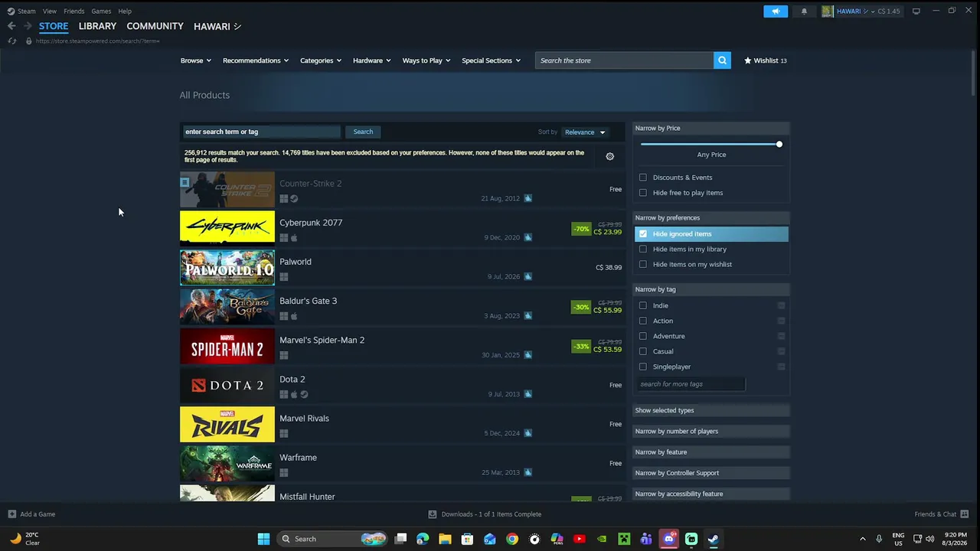The image size is (980, 551).
Task: Check Hide items in my library
Action: tap(643, 249)
